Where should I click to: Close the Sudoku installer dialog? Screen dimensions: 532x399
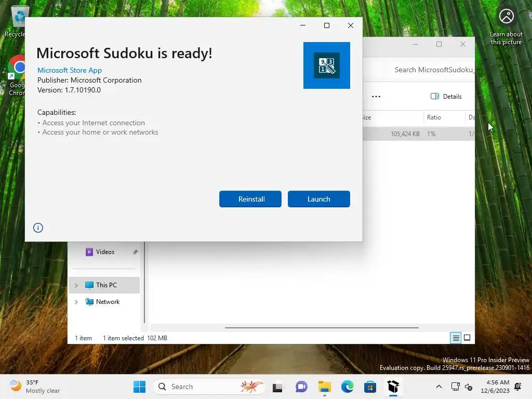351,25
